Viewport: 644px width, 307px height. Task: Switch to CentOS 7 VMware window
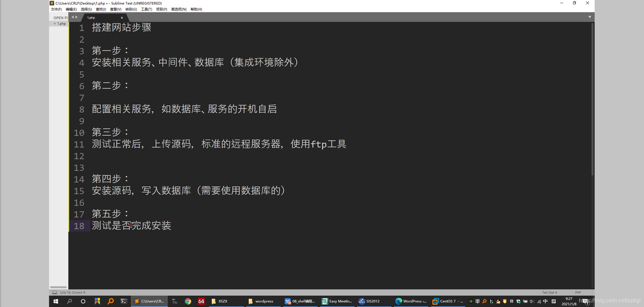tap(448, 301)
